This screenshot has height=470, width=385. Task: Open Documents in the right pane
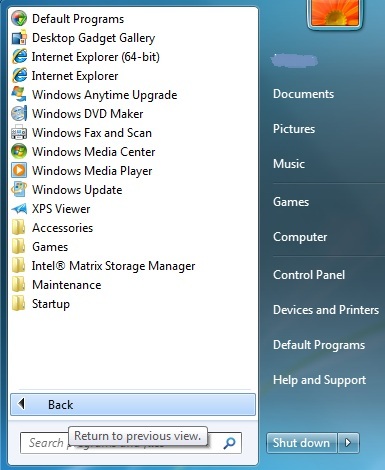click(303, 94)
